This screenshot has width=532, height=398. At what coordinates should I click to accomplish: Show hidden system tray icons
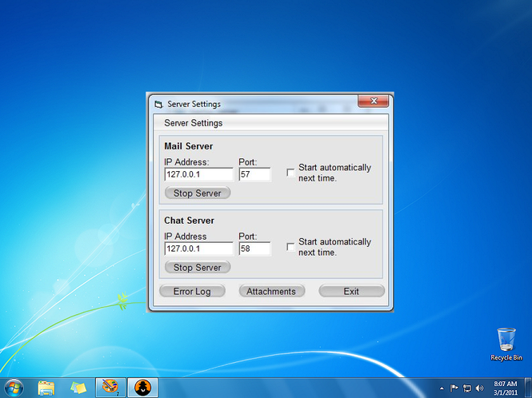click(442, 388)
